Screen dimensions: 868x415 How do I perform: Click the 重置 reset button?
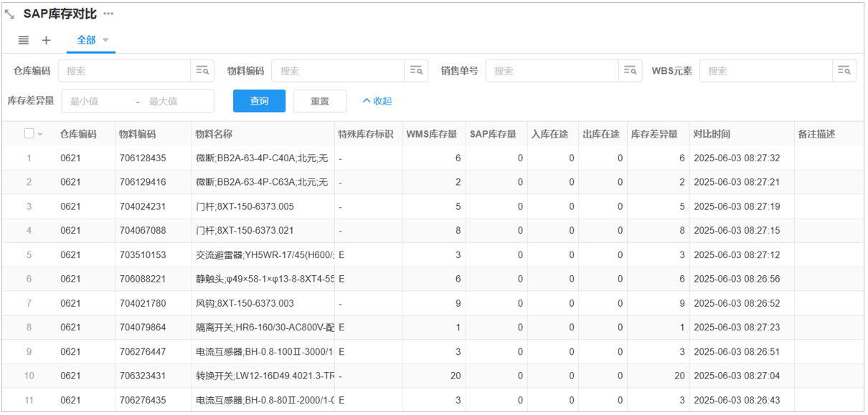pyautogui.click(x=319, y=101)
